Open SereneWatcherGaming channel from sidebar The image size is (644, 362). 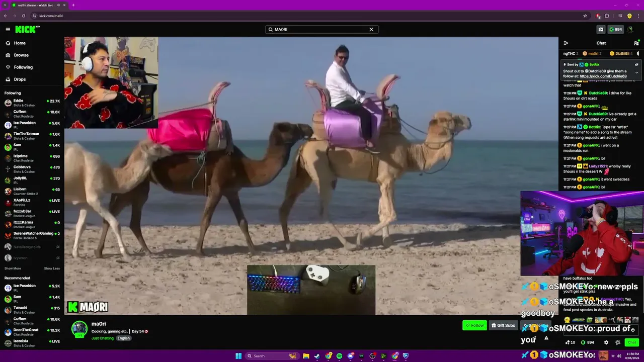32,235
